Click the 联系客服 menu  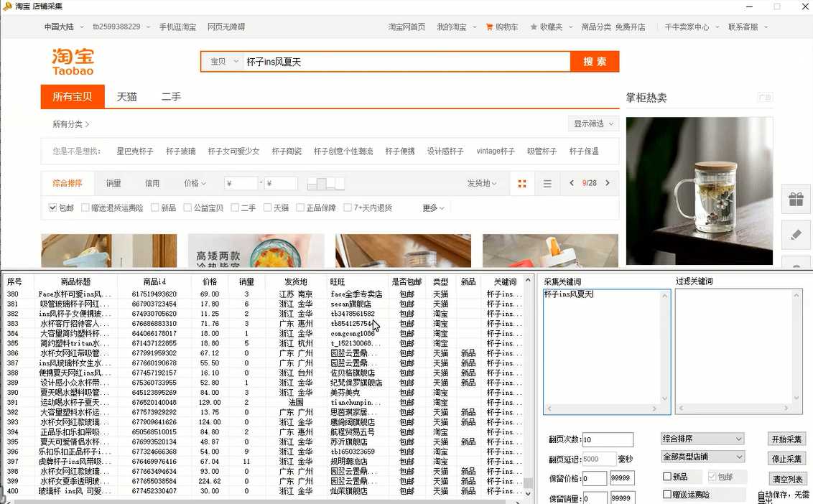point(748,27)
